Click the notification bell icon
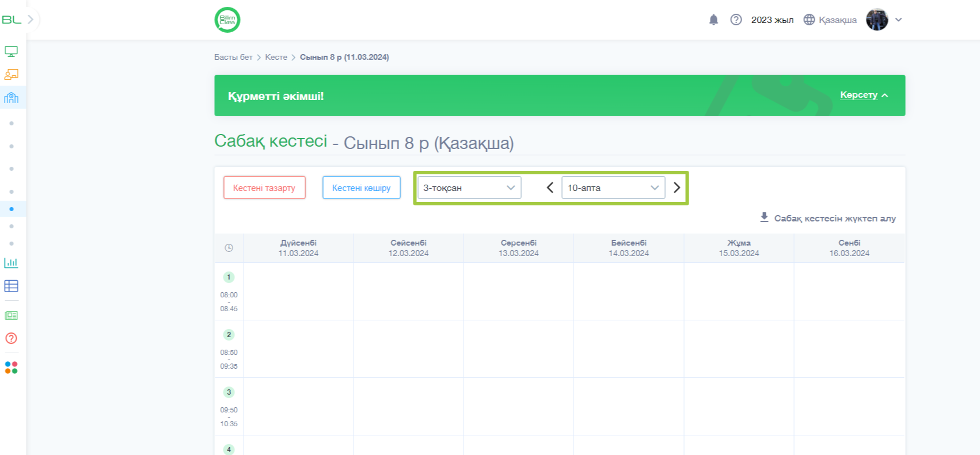Screen dimensions: 980x455 [x=713, y=20]
